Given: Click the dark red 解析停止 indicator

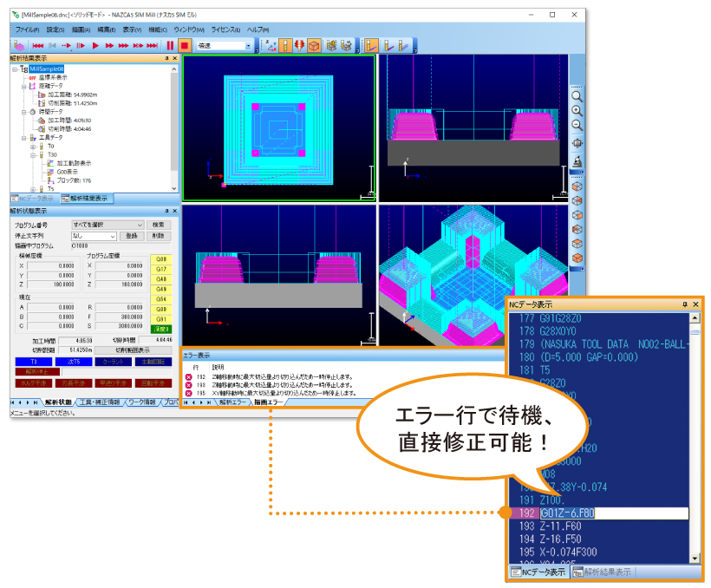Looking at the screenshot, I should 37,371.
